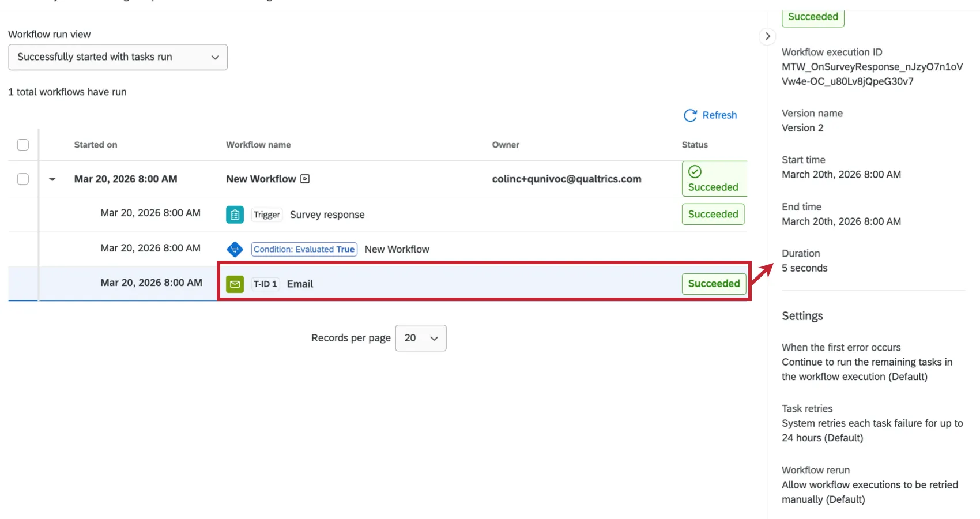Click the T-ID 1 task badge

click(265, 284)
